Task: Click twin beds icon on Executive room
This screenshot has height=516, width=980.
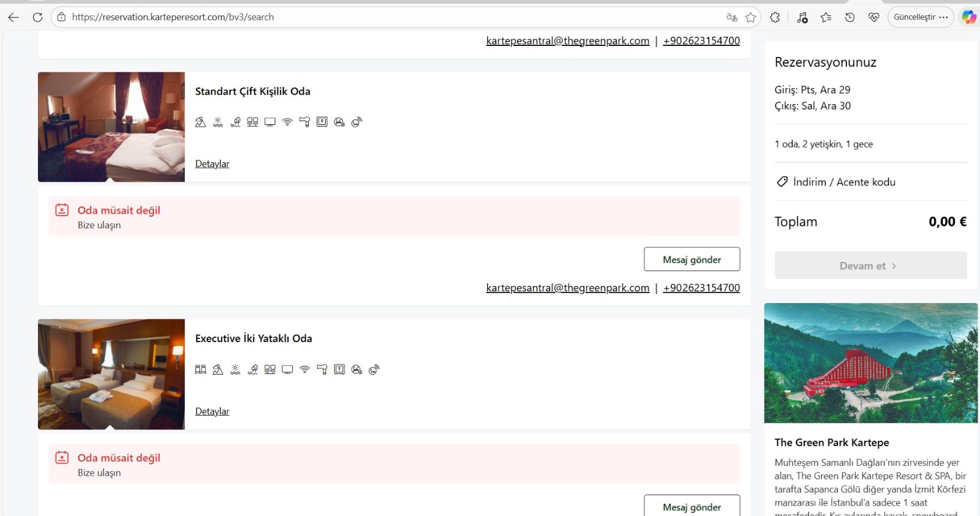Action: [200, 370]
